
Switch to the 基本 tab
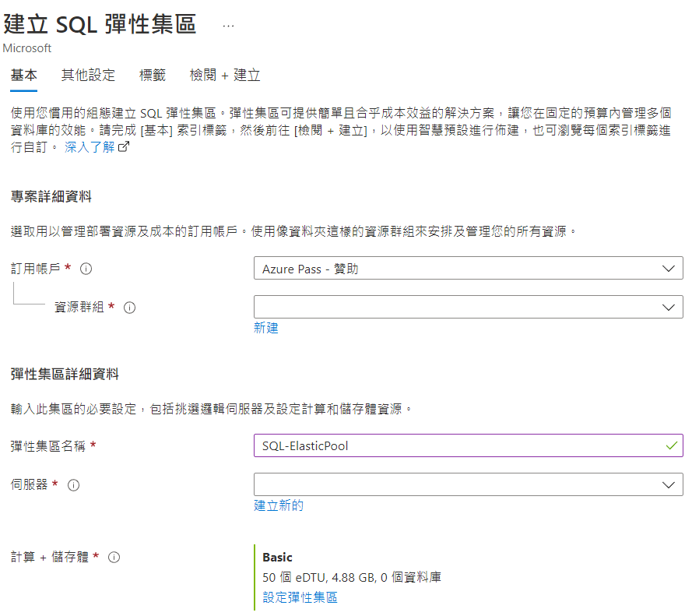(x=23, y=76)
